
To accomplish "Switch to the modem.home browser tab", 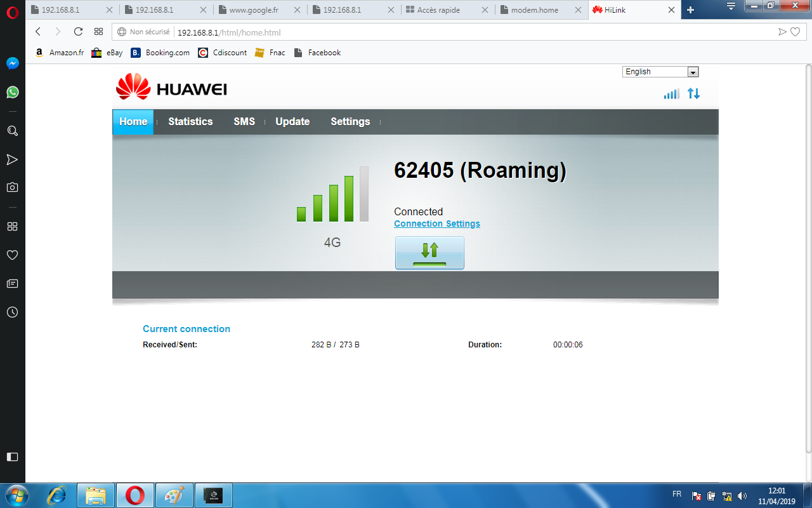I will (541, 10).
